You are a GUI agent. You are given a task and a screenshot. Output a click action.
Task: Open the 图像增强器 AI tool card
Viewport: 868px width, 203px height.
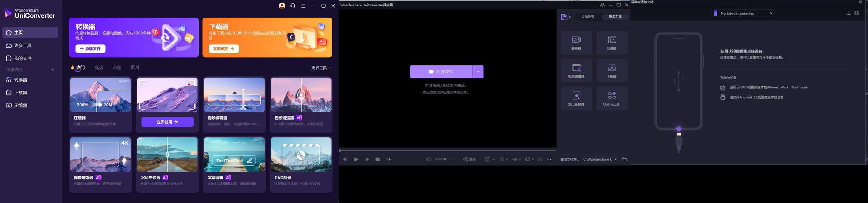[100, 165]
